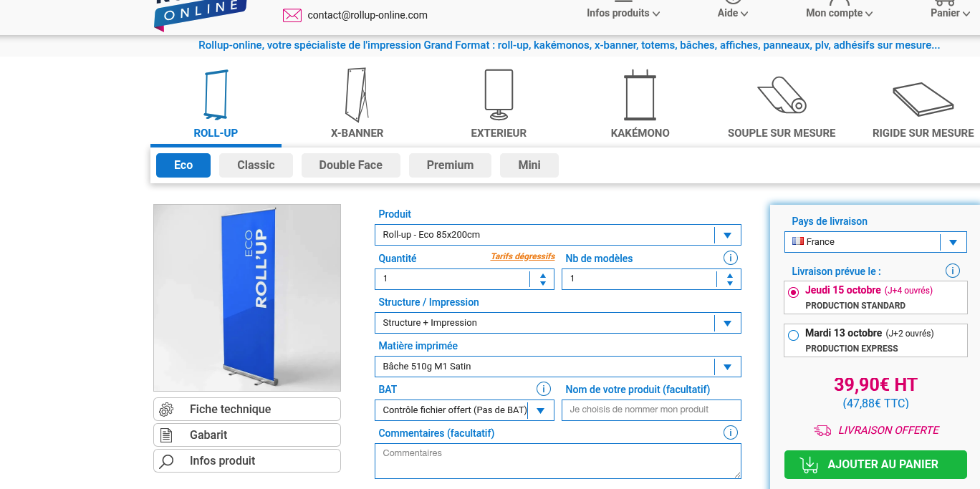This screenshot has width=980, height=489.
Task: Click the info icon next to Nb de modèles
Action: pyautogui.click(x=730, y=258)
